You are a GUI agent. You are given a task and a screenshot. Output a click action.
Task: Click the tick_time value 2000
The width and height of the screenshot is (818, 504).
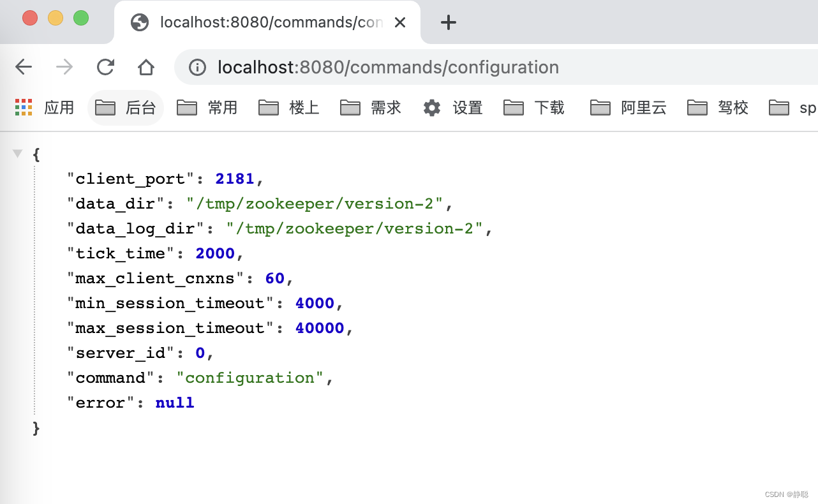tap(215, 253)
